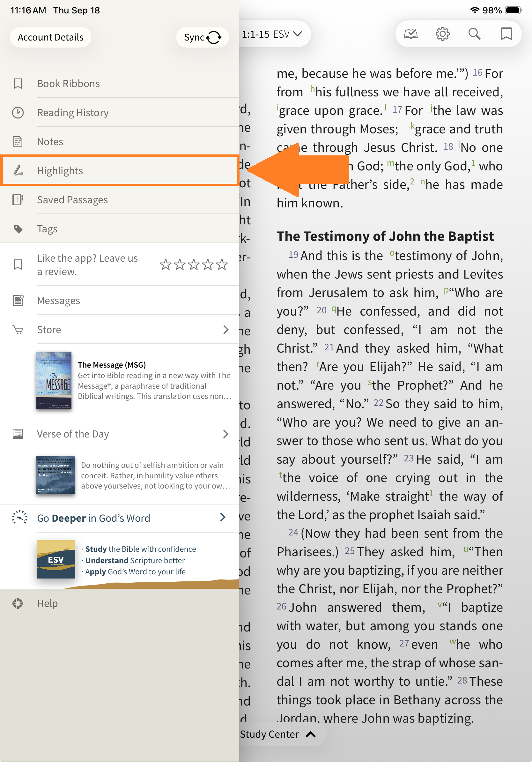
Task: Tap the Help lifebuoy icon
Action: [18, 603]
